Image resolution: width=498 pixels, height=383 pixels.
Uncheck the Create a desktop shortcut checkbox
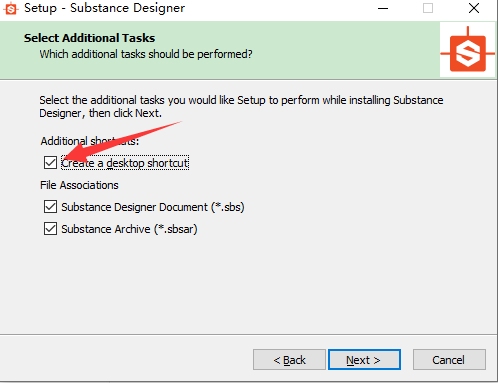pos(50,163)
